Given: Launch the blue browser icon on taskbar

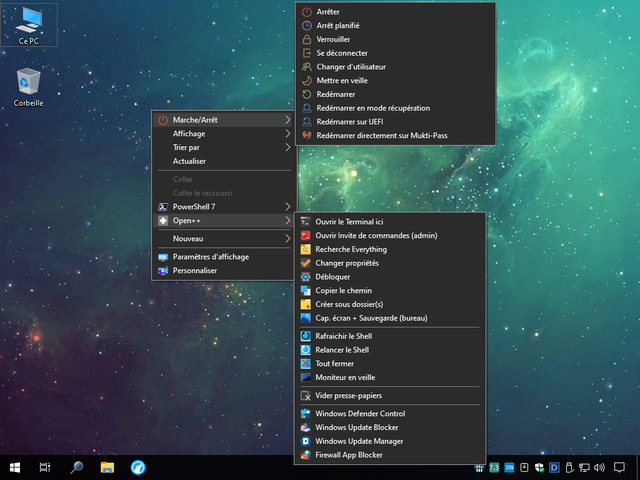Looking at the screenshot, I should pyautogui.click(x=138, y=467).
